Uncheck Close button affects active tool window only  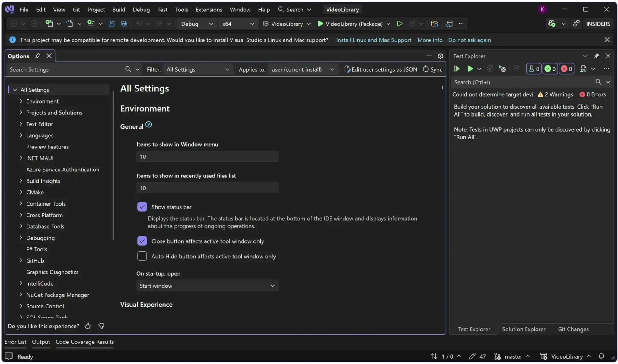[x=142, y=241]
